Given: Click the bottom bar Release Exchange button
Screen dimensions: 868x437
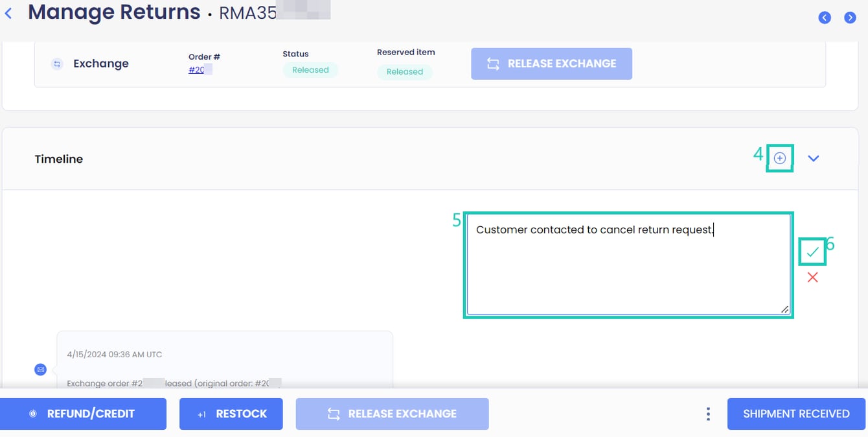Looking at the screenshot, I should click(x=392, y=414).
